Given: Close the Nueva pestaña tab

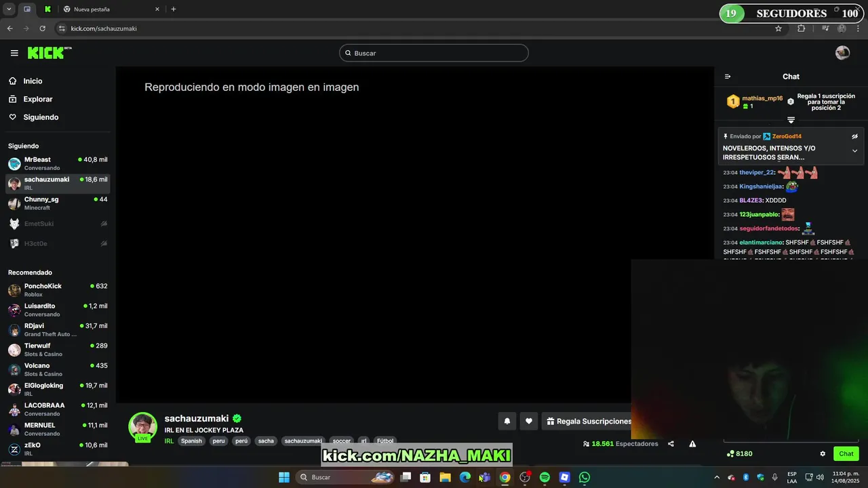Looking at the screenshot, I should click(x=157, y=9).
